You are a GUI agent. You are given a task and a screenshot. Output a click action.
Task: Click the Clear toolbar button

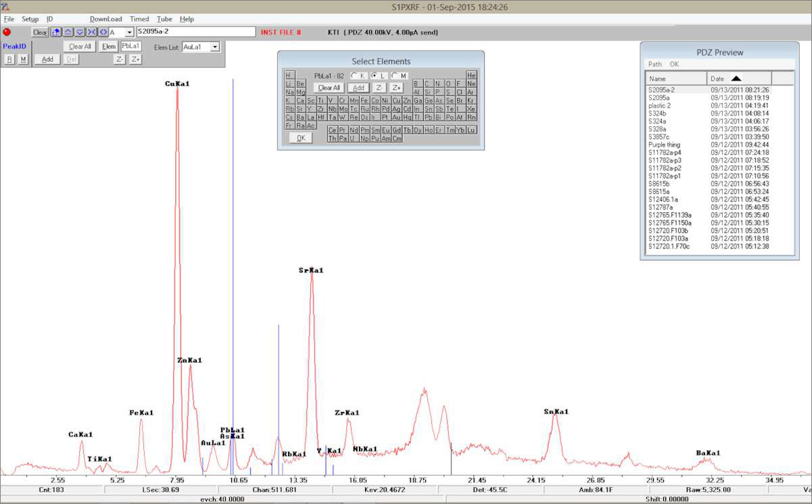40,32
